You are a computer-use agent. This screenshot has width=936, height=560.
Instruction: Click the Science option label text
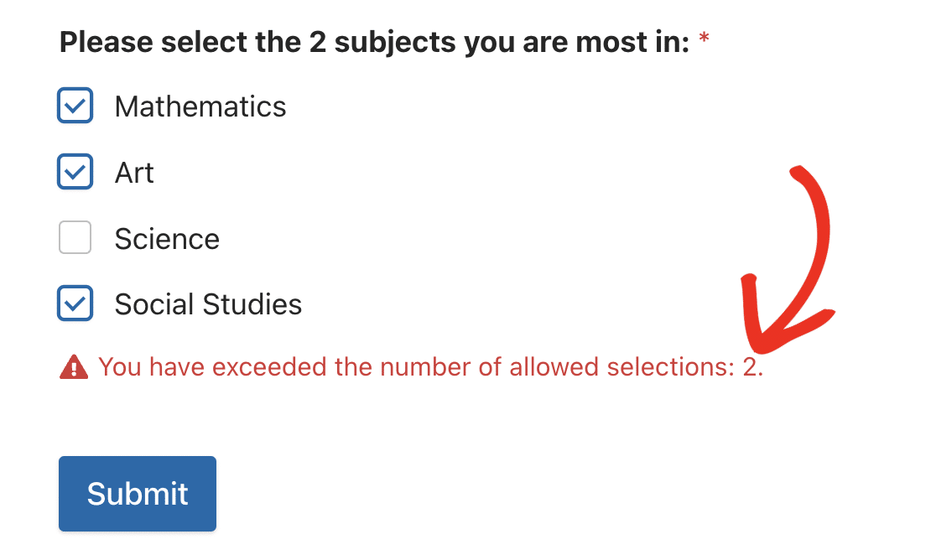tap(167, 239)
